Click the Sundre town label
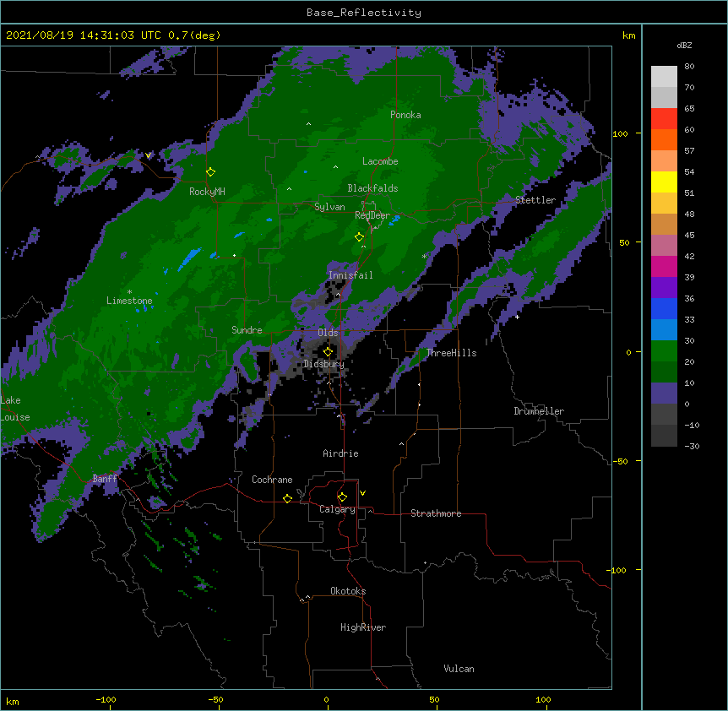Viewport: 728px width, 711px height. click(x=247, y=330)
